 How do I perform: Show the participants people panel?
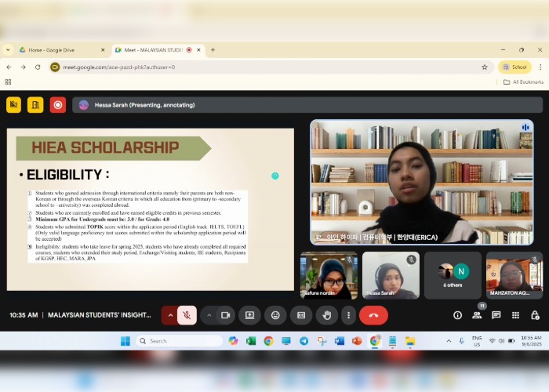click(477, 315)
